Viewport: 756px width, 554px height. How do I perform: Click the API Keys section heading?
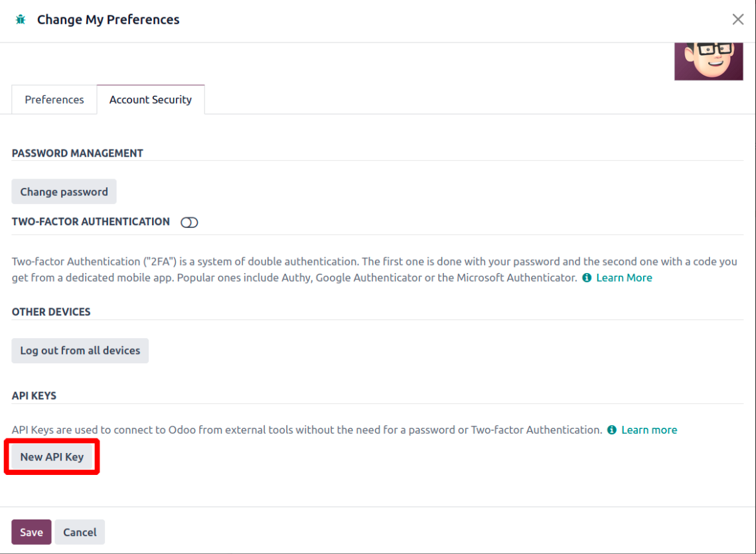point(34,396)
